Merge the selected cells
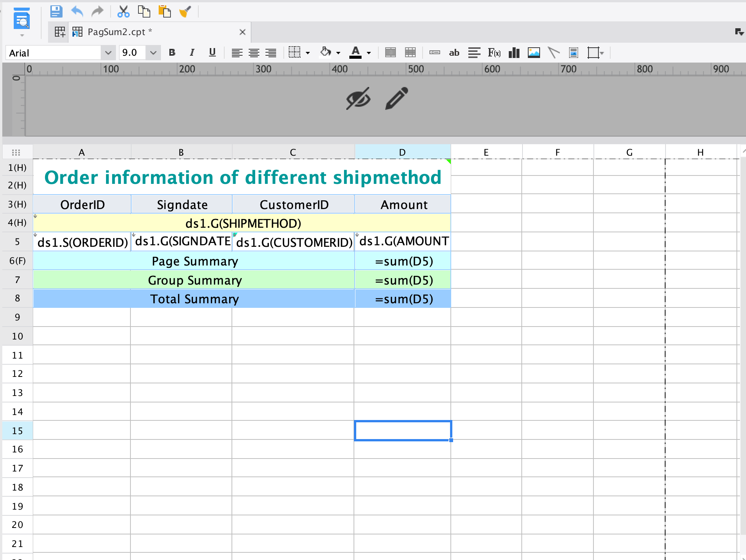The width and height of the screenshot is (746, 560). 391,53
